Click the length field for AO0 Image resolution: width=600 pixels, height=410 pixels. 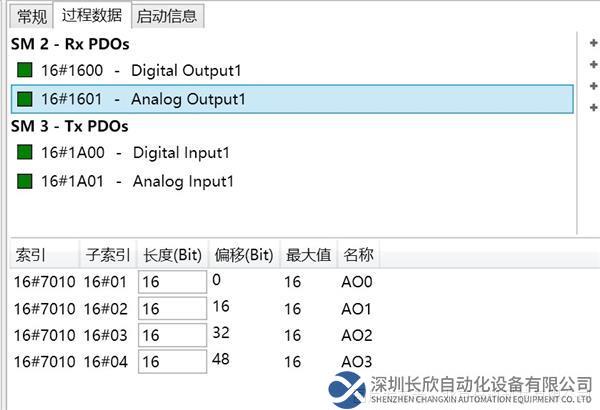[172, 281]
